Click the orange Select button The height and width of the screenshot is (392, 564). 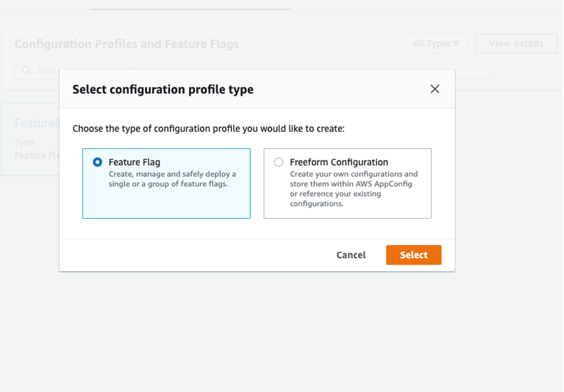click(x=413, y=255)
